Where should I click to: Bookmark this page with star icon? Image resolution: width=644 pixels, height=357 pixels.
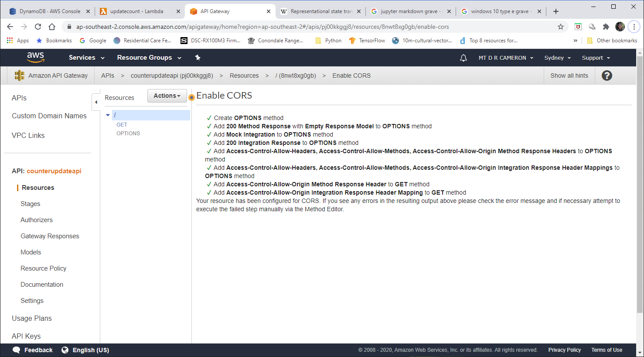click(561, 27)
